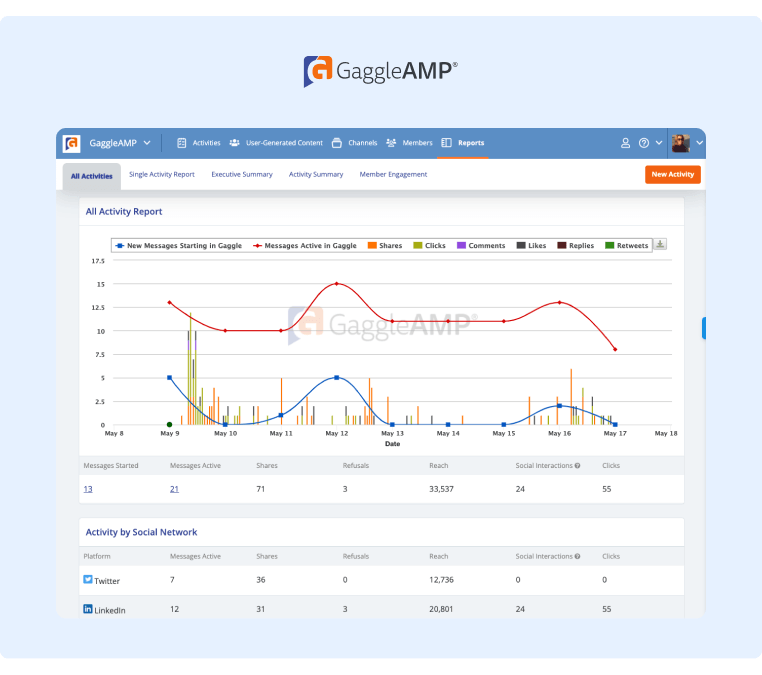The width and height of the screenshot is (762, 675).
Task: Toggle Messages Active in Gaggle legend series
Action: [305, 245]
